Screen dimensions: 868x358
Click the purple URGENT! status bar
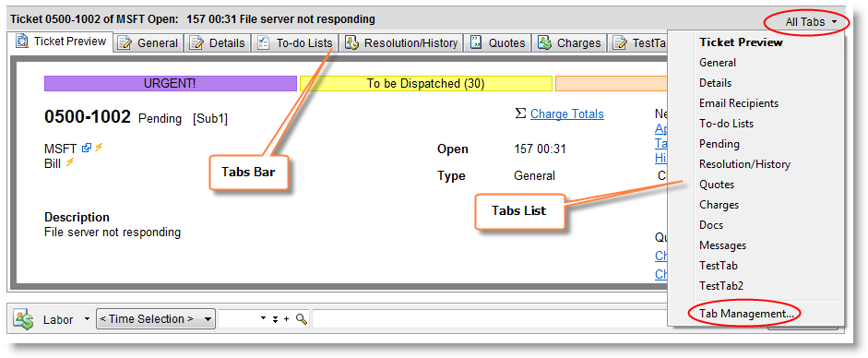click(170, 84)
